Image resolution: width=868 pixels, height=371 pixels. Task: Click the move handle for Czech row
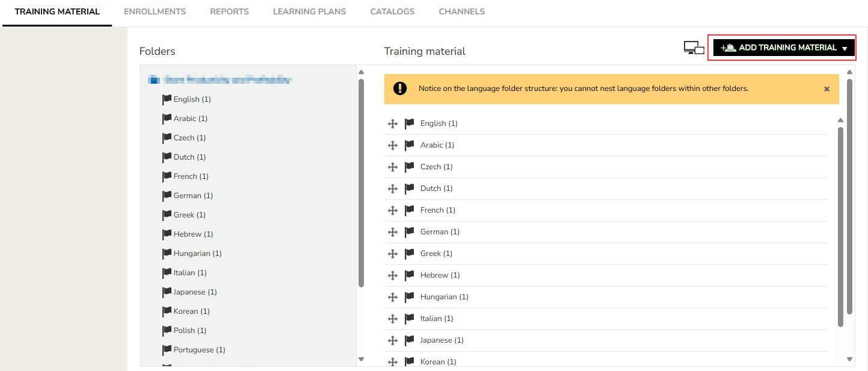(x=393, y=167)
